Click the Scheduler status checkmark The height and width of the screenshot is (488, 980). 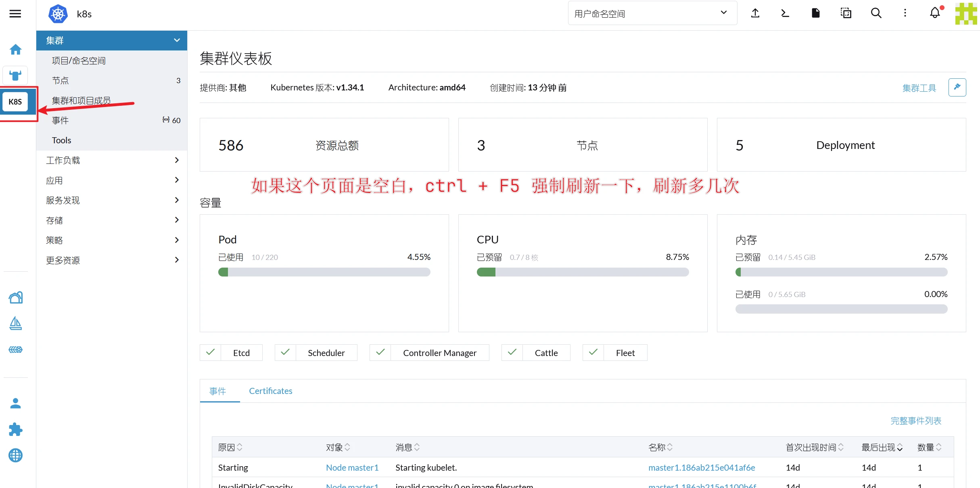coord(285,352)
